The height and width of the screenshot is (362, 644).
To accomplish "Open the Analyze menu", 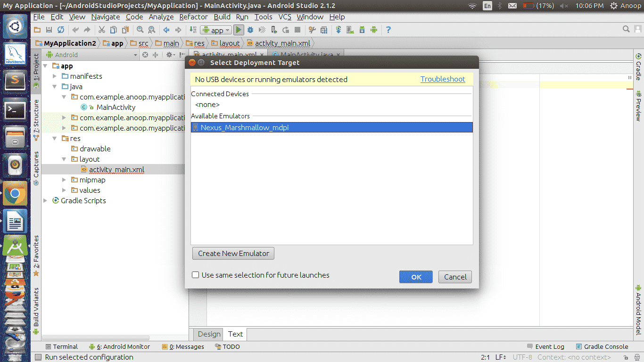I will (161, 16).
